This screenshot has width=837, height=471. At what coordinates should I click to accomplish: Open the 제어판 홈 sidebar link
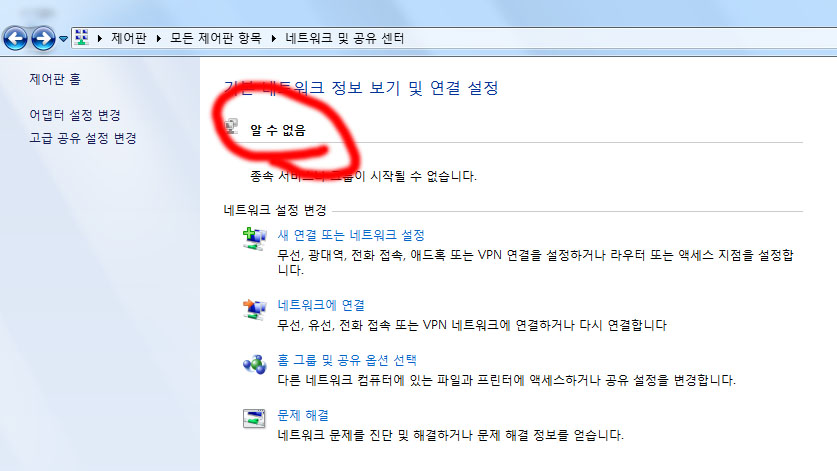(x=55, y=79)
